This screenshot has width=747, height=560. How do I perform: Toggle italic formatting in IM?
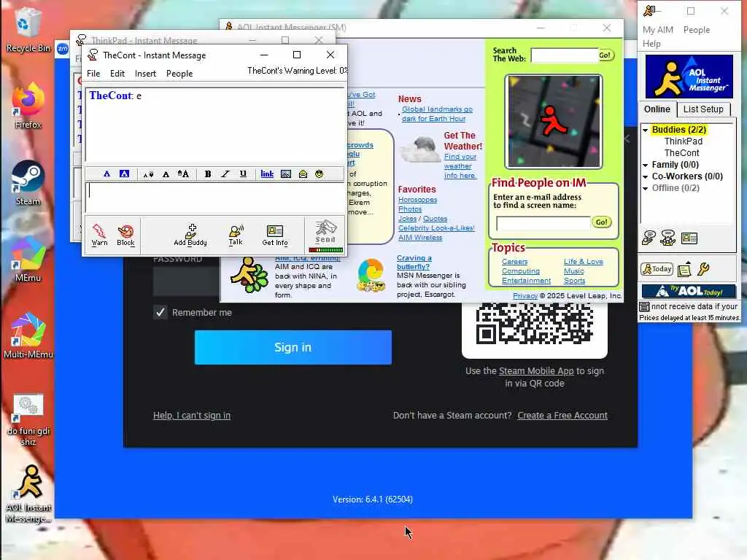click(x=225, y=174)
